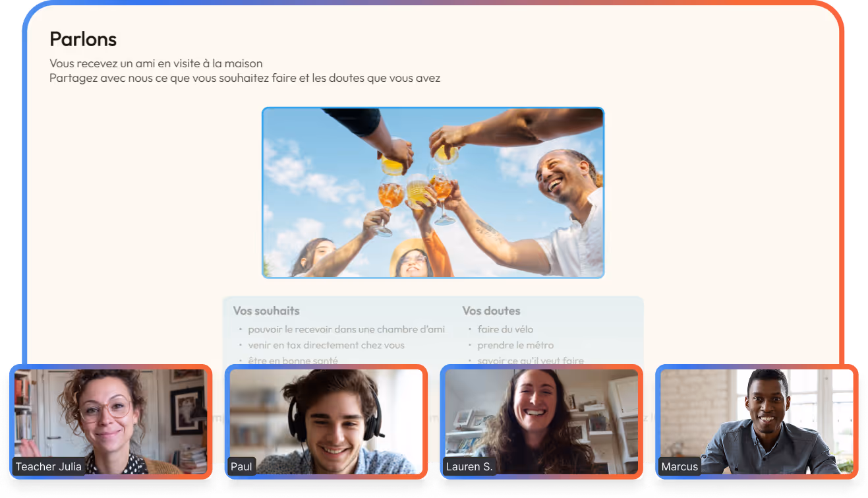
Task: Click the "Teacher Julia" name label
Action: [49, 466]
